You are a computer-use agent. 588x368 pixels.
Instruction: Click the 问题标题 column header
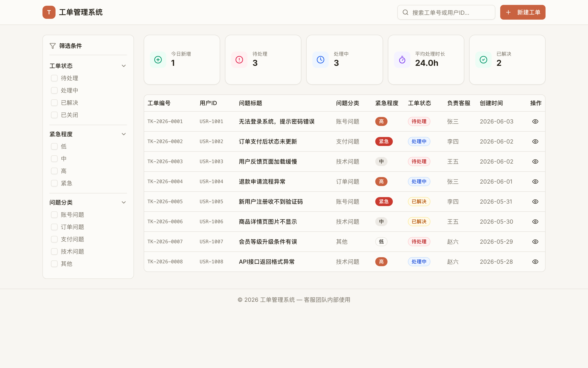(251, 103)
